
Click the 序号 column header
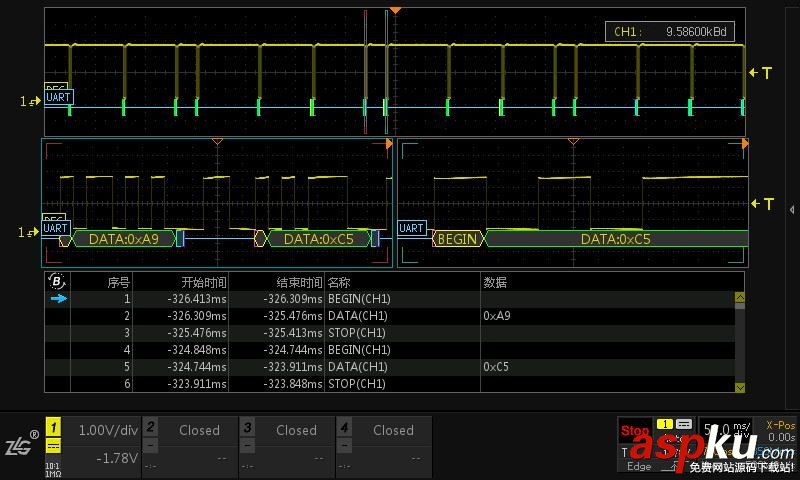click(x=118, y=282)
